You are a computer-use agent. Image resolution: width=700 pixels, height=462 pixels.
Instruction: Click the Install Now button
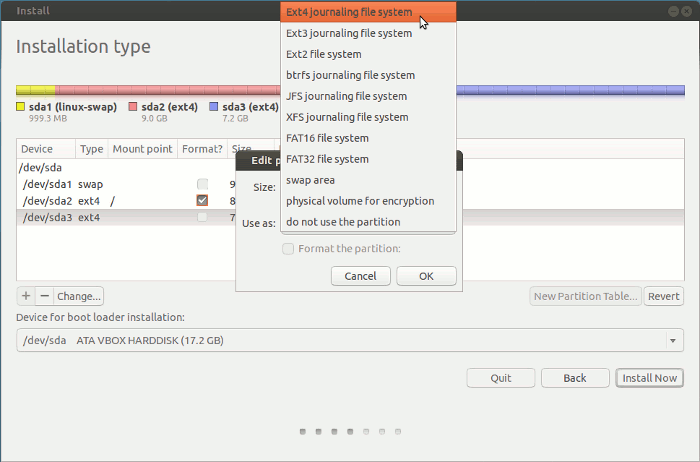650,378
